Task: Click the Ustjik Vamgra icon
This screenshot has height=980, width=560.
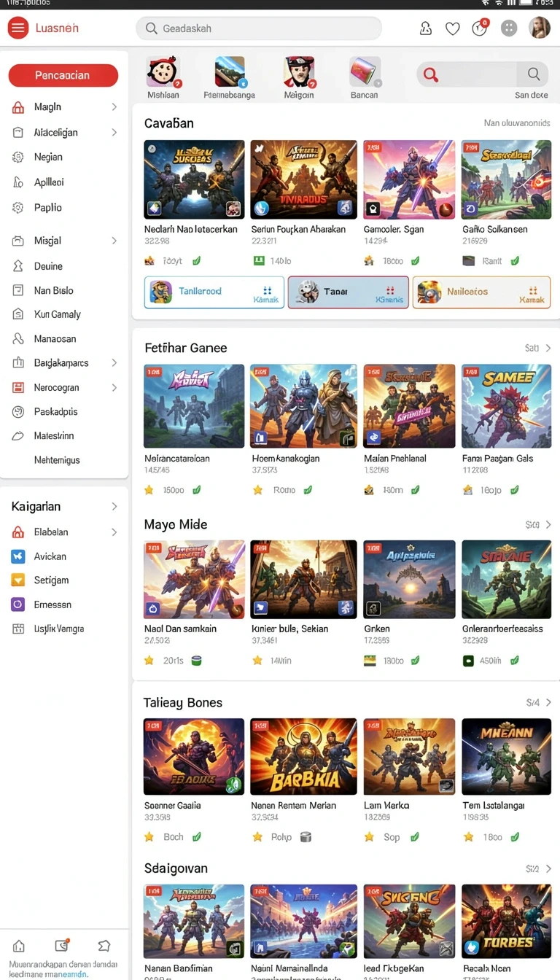Action: tap(18, 629)
